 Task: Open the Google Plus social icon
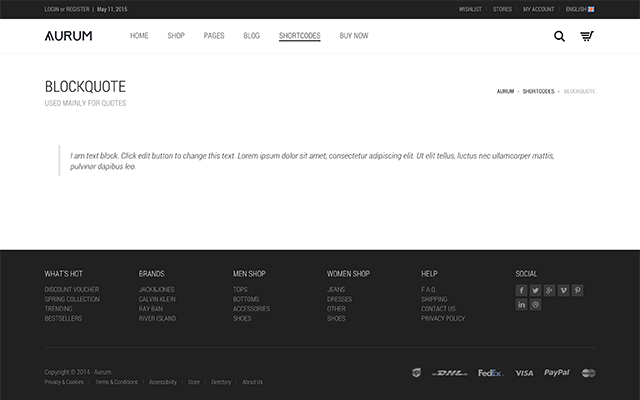click(550, 290)
